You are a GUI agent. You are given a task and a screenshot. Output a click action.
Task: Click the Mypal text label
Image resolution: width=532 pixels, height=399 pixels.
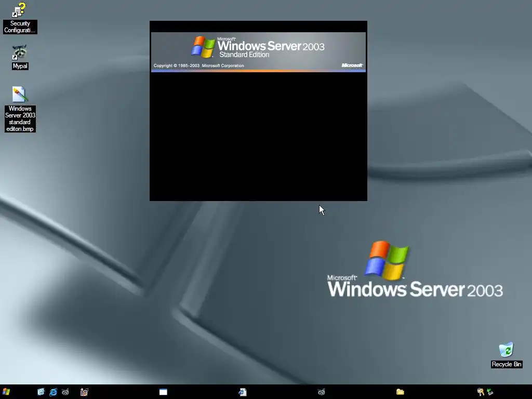(20, 66)
